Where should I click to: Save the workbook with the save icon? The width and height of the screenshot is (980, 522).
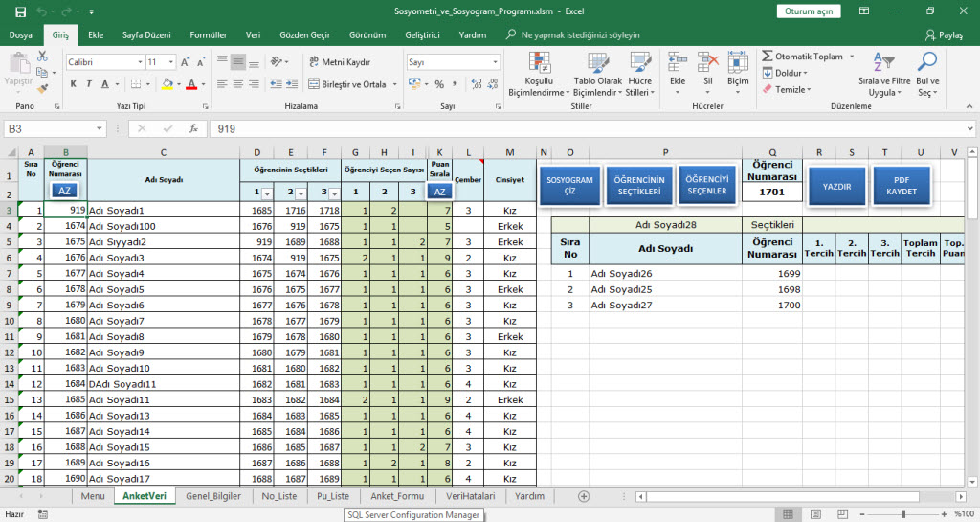click(x=21, y=11)
